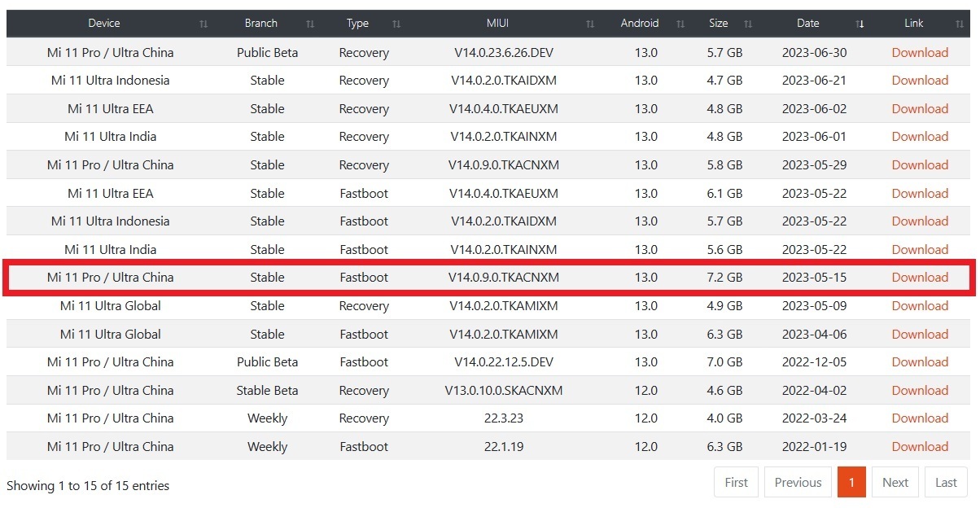Click the date cell 2023-05-15

pos(814,278)
